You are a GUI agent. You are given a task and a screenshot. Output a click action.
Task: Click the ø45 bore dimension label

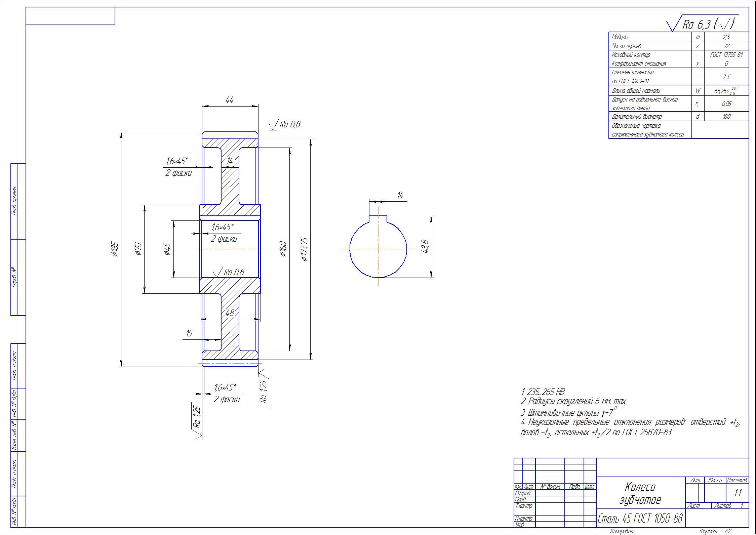(x=167, y=249)
